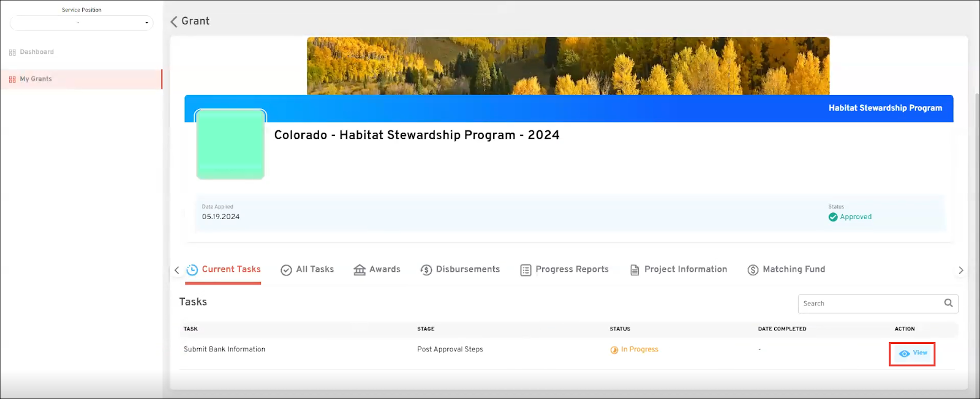Switch to the All Tasks tab
This screenshot has height=399, width=980.
point(315,269)
